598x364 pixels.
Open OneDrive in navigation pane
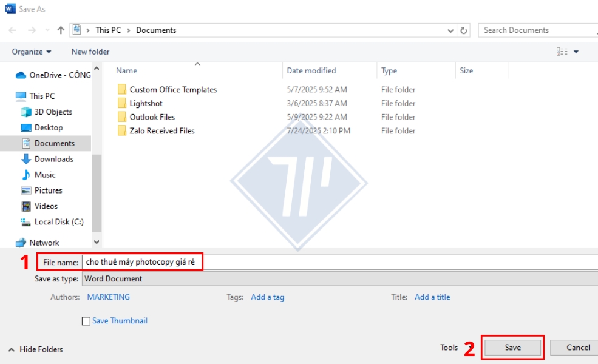click(x=59, y=75)
